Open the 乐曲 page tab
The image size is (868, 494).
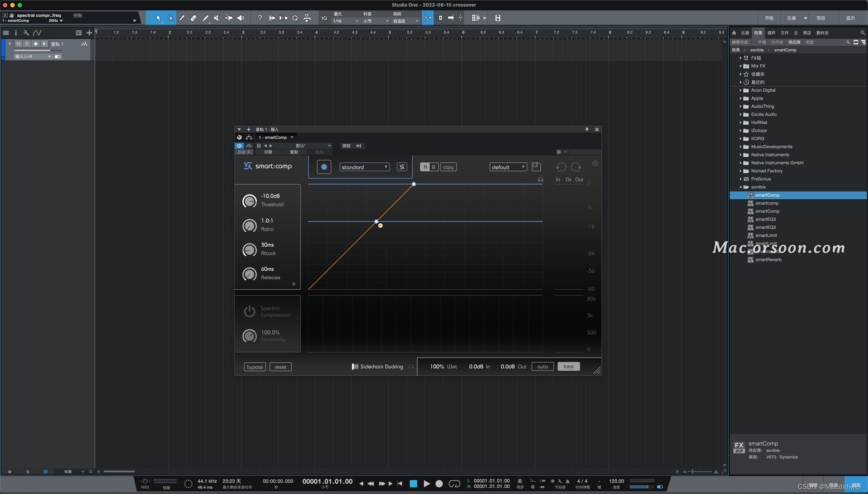pos(791,18)
